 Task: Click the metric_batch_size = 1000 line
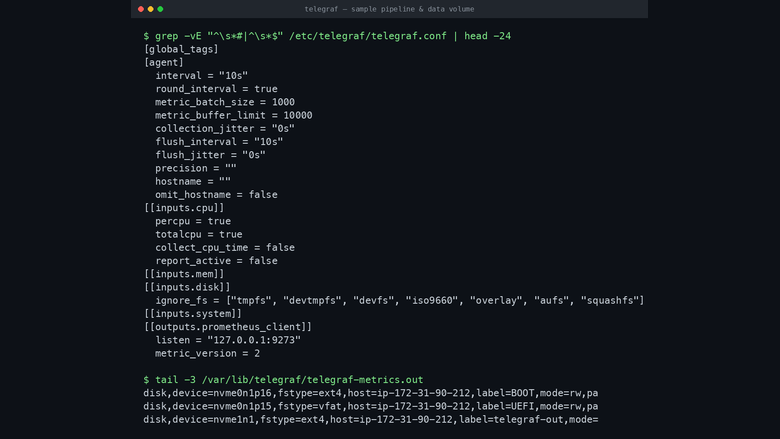tap(225, 102)
